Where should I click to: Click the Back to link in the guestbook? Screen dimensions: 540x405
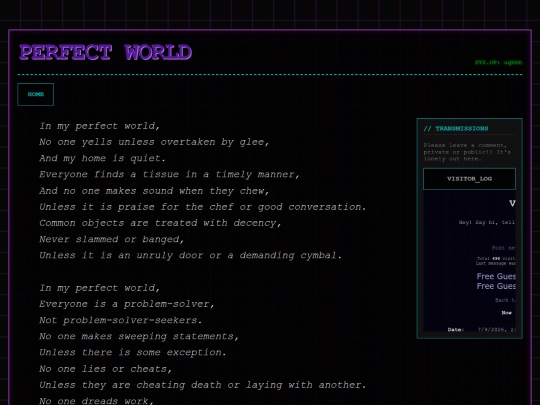505,300
